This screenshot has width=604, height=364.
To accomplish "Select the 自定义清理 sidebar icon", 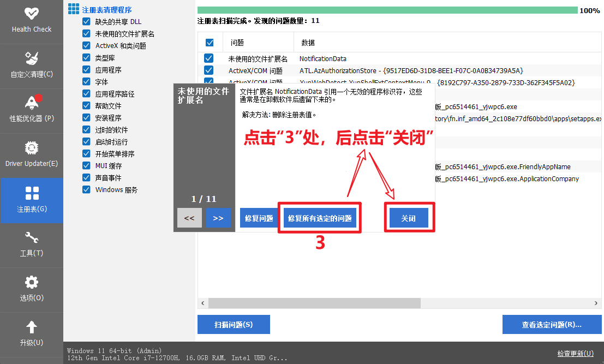I will (31, 65).
